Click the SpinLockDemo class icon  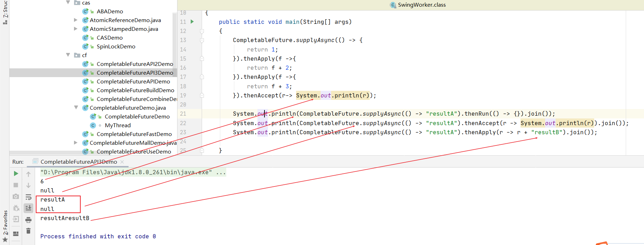(85, 46)
